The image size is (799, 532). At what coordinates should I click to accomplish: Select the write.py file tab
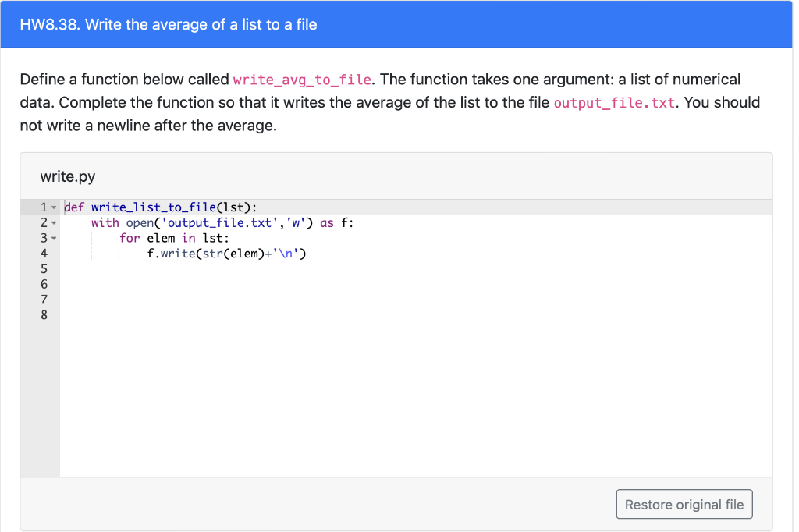[x=67, y=176]
